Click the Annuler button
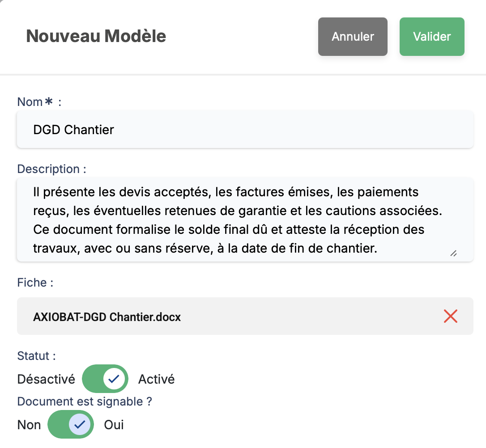Screen dimensions: 486x448 pyautogui.click(x=353, y=37)
